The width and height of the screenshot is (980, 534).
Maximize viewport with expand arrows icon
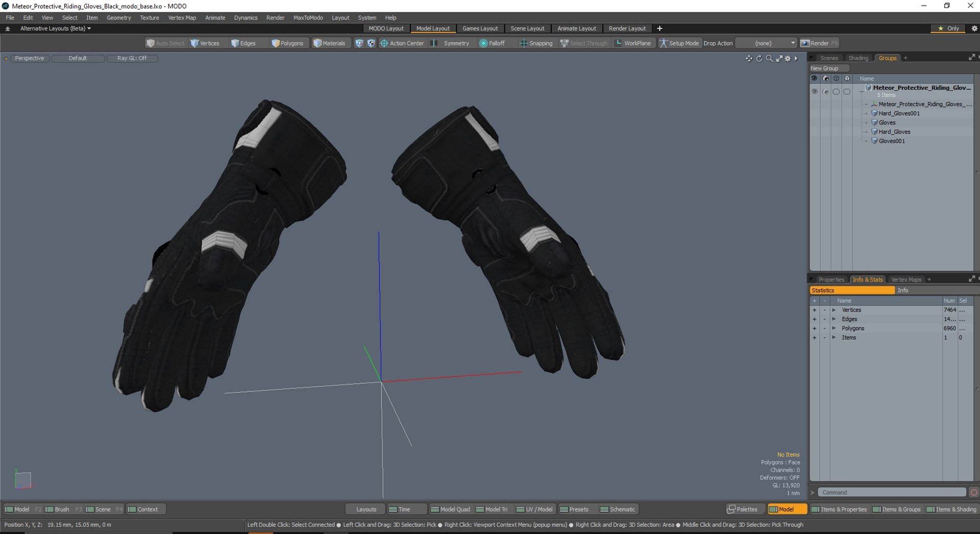click(x=779, y=59)
